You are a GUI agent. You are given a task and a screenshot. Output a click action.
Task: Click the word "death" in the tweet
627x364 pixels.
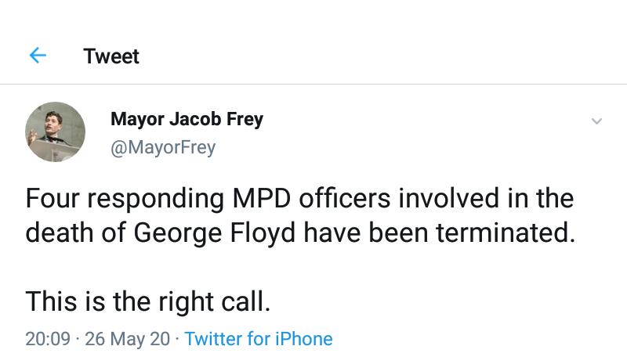tap(60, 233)
